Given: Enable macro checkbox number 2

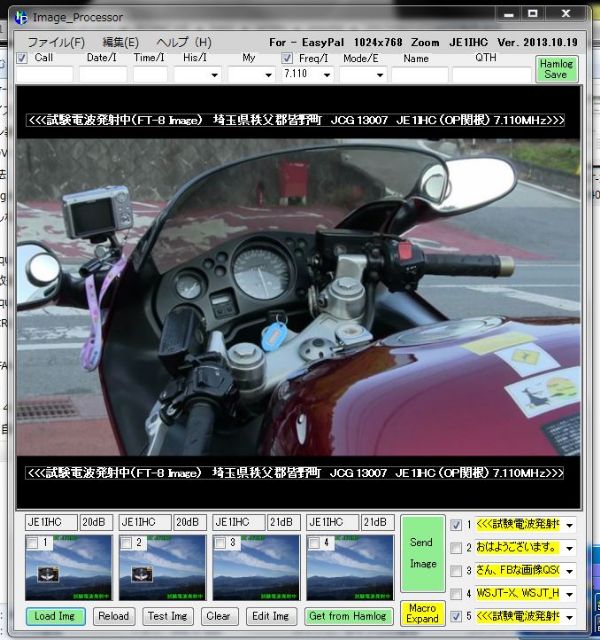Looking at the screenshot, I should [x=457, y=548].
